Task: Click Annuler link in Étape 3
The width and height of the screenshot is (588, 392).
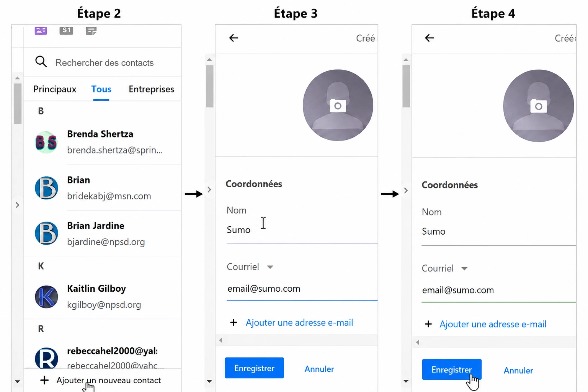Action: click(319, 369)
